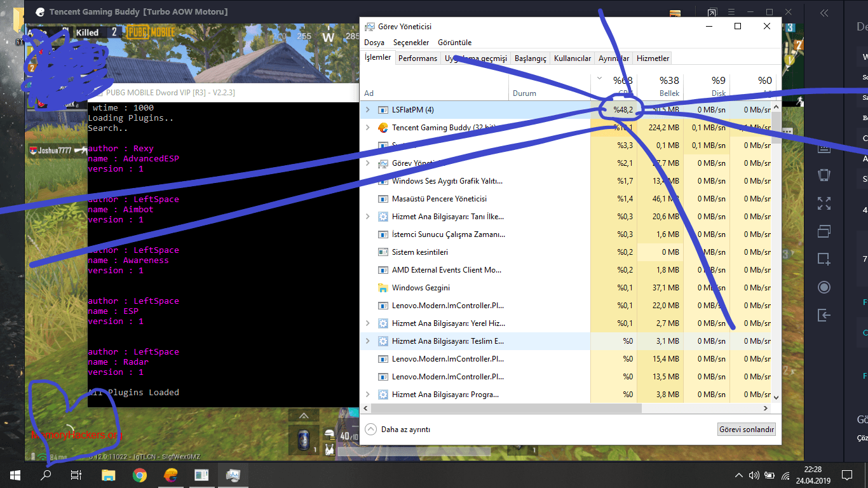Click the screenshot capture icon in sidebar
Viewport: 868px width, 488px height.
pos(824,259)
